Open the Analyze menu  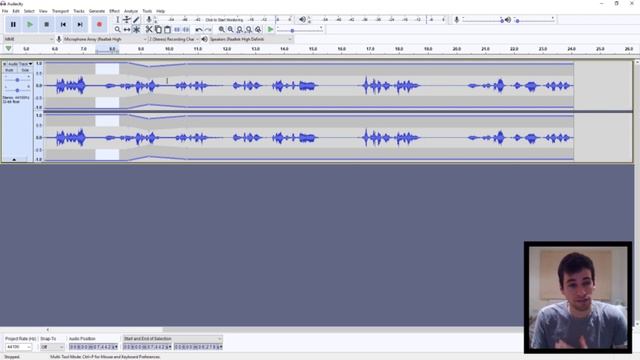coord(131,11)
